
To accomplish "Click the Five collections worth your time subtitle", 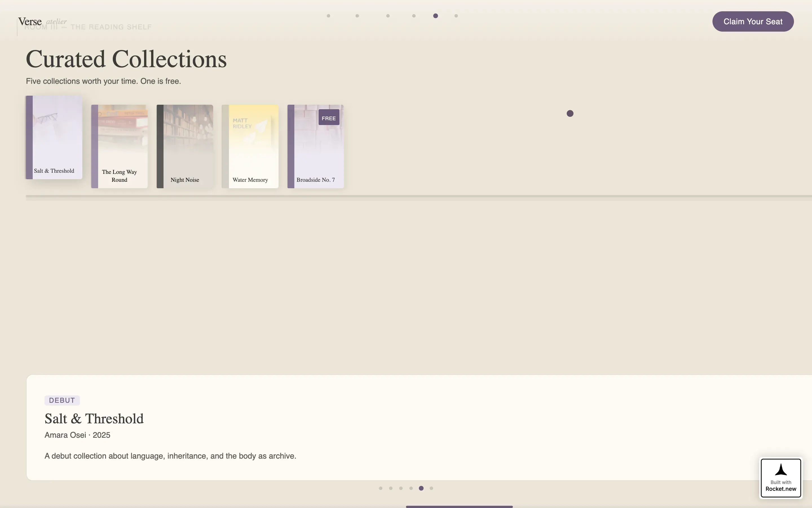I will point(103,81).
